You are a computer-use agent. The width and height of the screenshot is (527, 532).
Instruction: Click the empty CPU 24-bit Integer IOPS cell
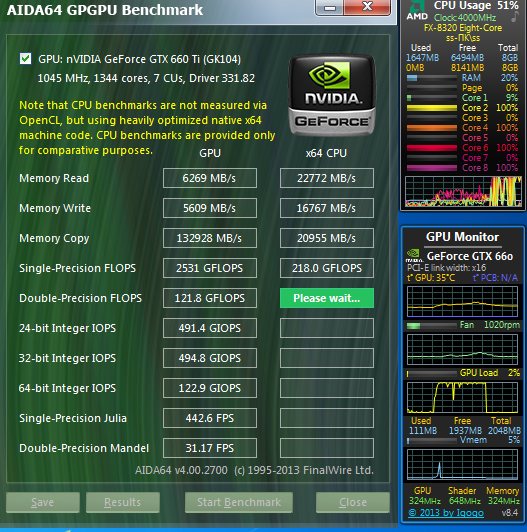click(x=327, y=328)
